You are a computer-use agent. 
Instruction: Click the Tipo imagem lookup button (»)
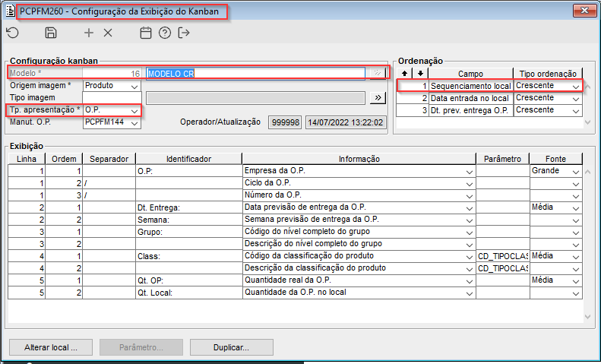(x=378, y=98)
